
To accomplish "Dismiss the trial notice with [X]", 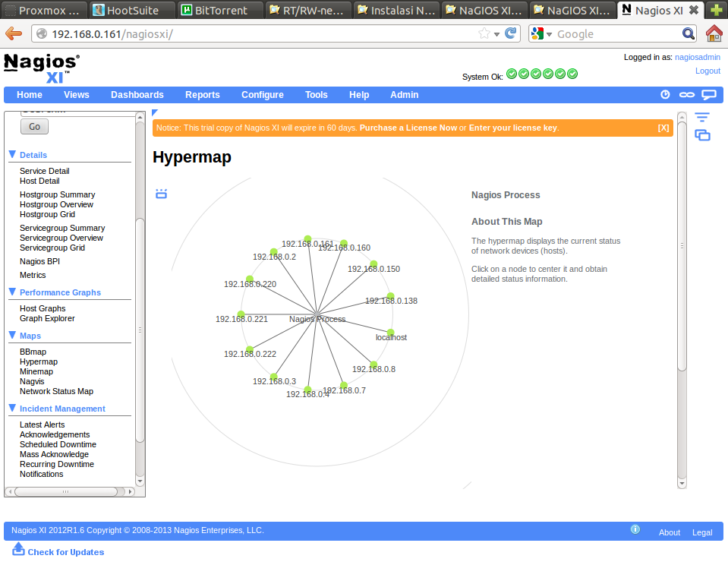I will click(663, 128).
